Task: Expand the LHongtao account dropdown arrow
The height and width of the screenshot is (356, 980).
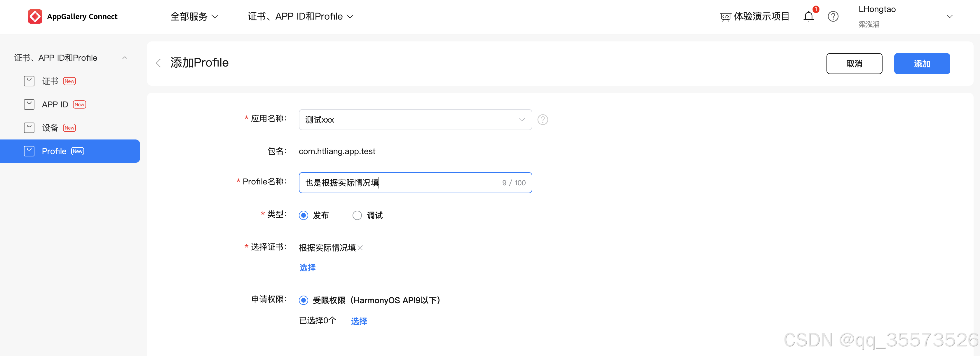Action: coord(949,16)
